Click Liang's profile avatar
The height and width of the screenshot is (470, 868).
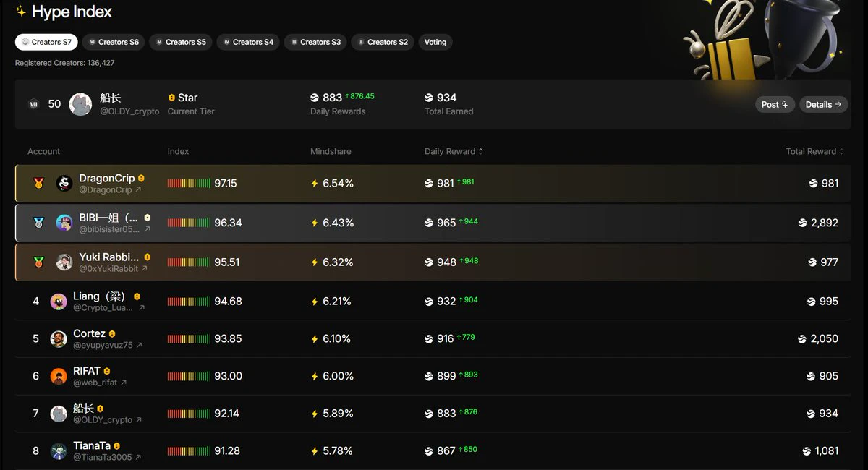pyautogui.click(x=59, y=302)
